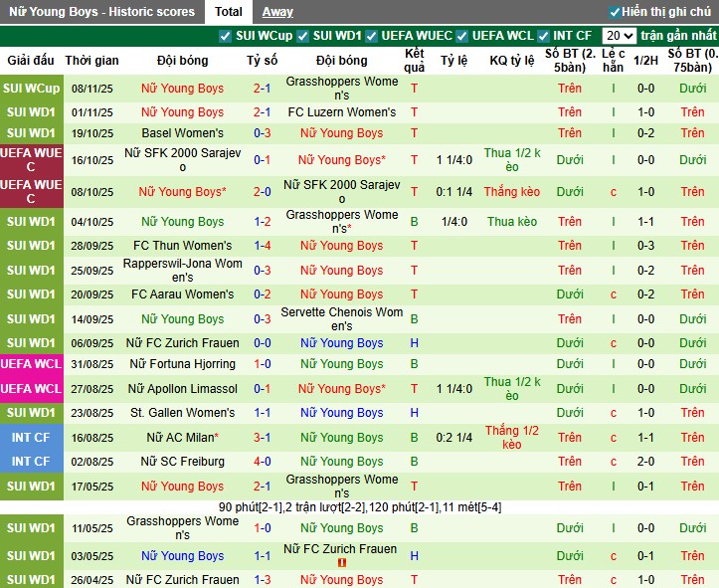
Task: Click Servette Chenois Women's team name
Action: (342, 318)
